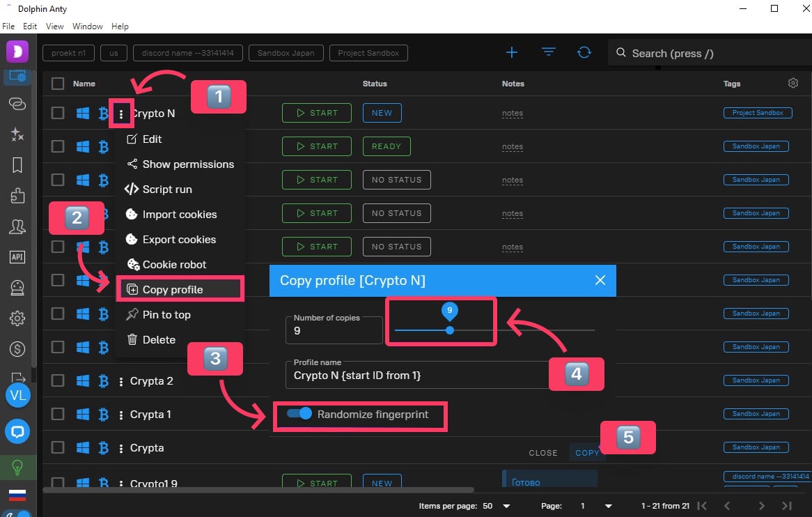Go to the previous page of results
Image resolution: width=812 pixels, height=517 pixels.
click(726, 506)
